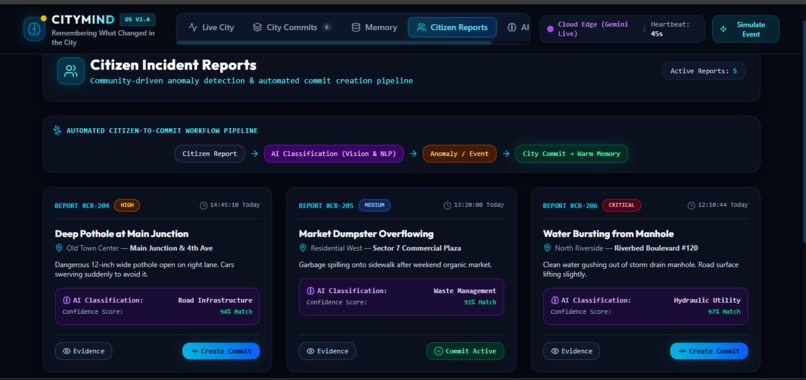Screen dimensions: 806x380
Task: Click the Citizen Incident Reports header icon
Action: click(71, 71)
